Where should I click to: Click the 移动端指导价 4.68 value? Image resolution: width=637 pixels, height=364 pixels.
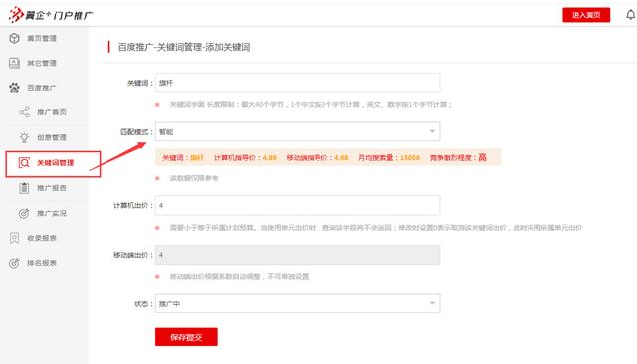tap(341, 158)
